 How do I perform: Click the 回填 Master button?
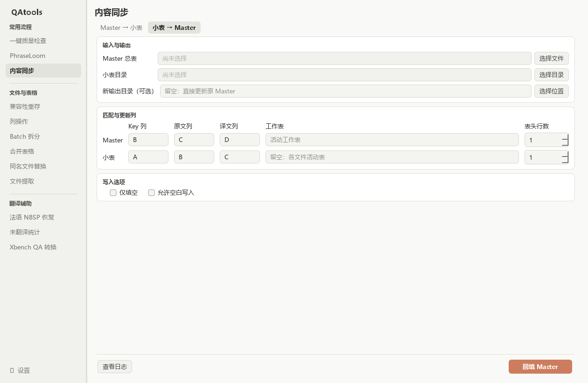[540, 367]
